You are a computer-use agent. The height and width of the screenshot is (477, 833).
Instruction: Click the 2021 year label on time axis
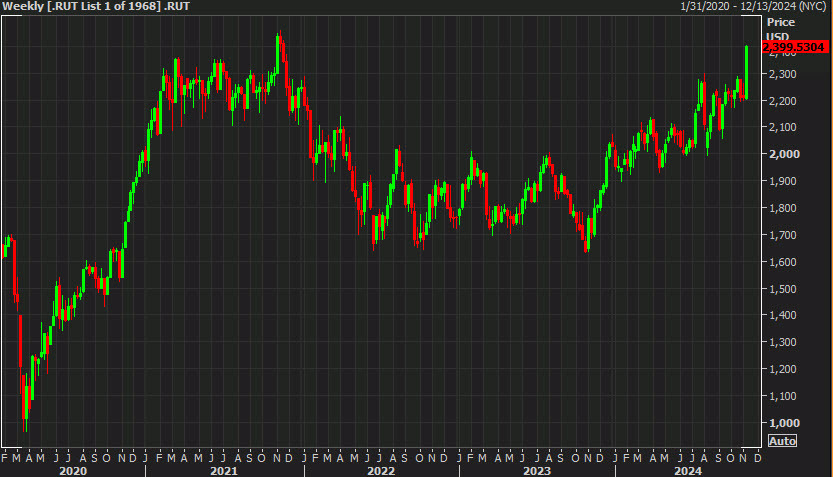pyautogui.click(x=224, y=471)
